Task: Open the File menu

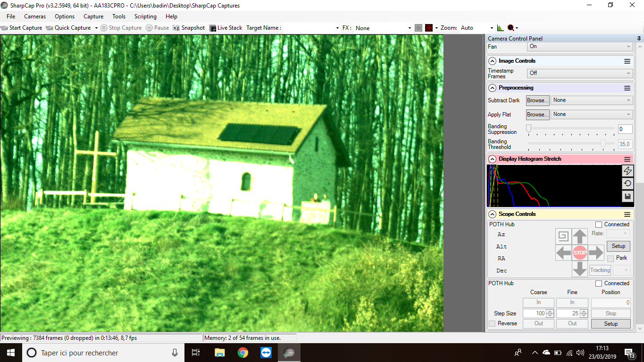Action: tap(11, 16)
